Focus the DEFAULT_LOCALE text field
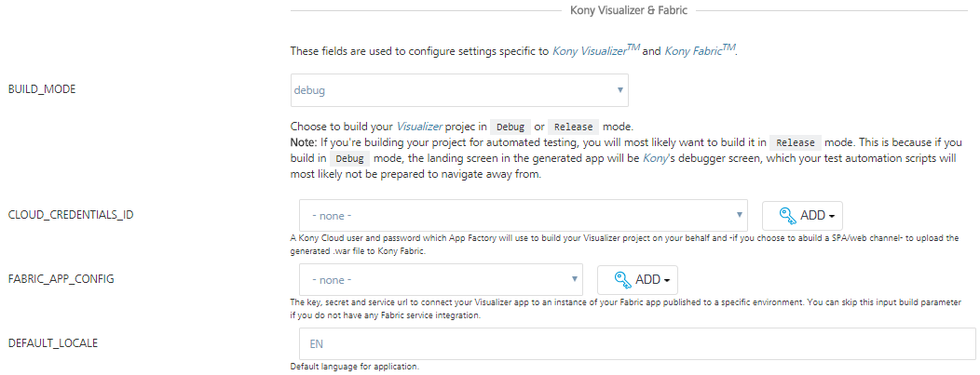The height and width of the screenshot is (375, 980). tap(637, 343)
